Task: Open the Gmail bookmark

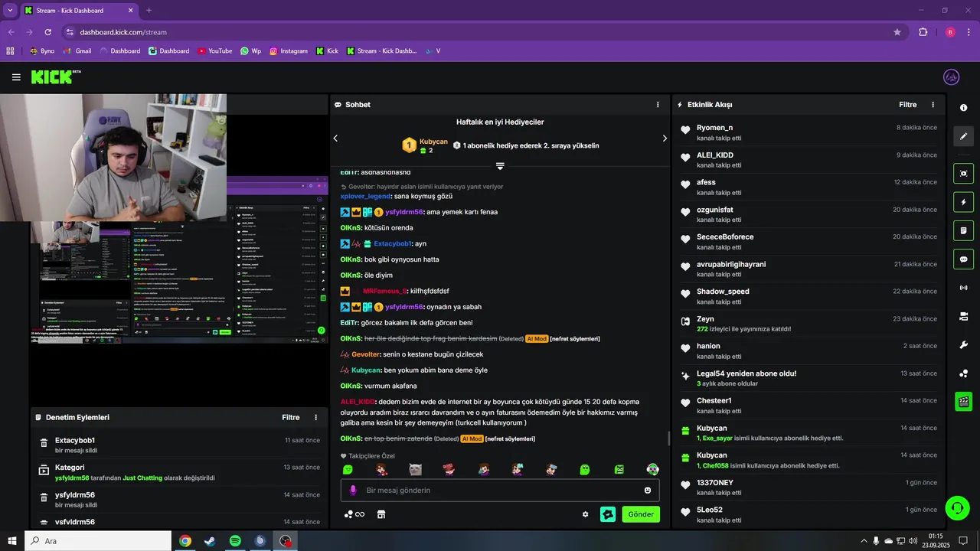Action: click(x=77, y=51)
